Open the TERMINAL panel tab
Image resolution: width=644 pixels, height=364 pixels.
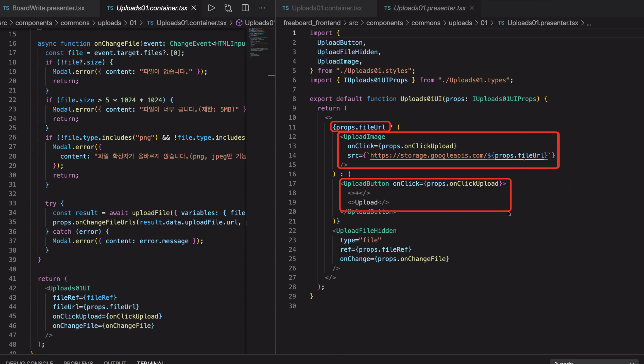point(150,362)
